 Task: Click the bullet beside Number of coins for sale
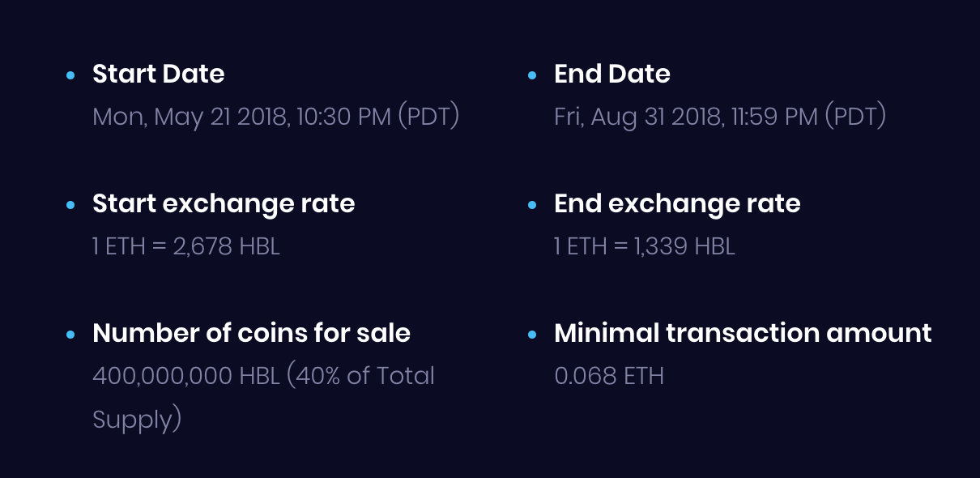[x=70, y=334]
